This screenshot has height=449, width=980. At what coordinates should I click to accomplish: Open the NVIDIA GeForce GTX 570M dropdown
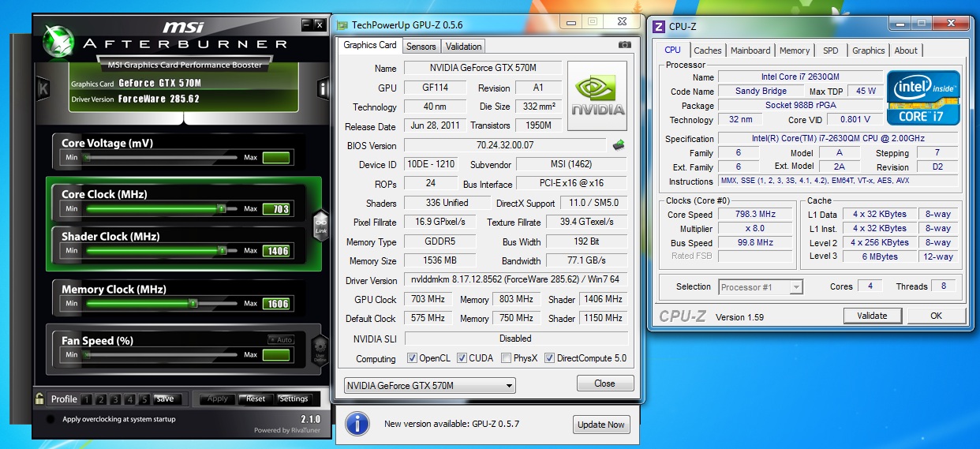[x=430, y=386]
